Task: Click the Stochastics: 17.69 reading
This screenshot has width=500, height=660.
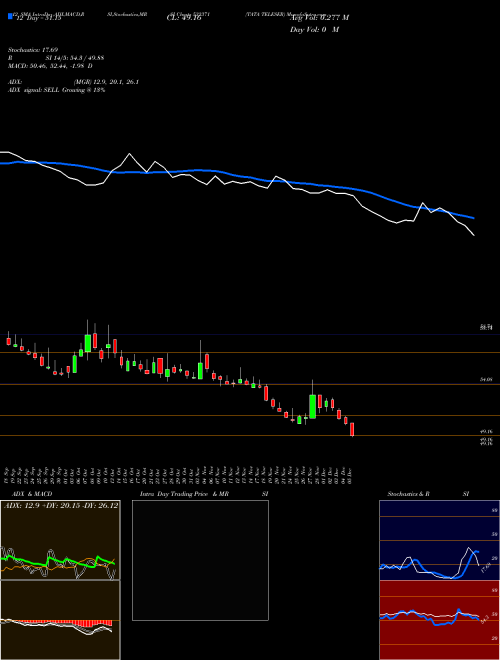Action: 33,50
